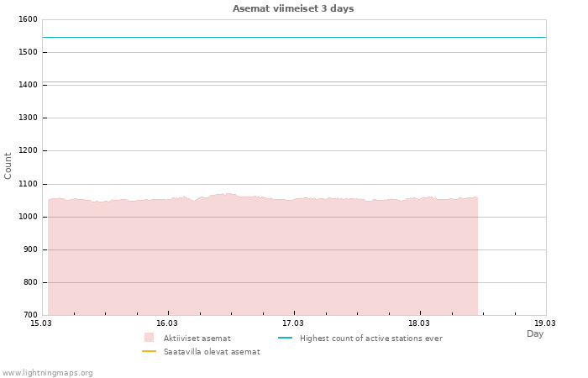Click the pink Aktiiviset asemat legend swatch
This screenshot has height=378, width=588.
coord(150,338)
